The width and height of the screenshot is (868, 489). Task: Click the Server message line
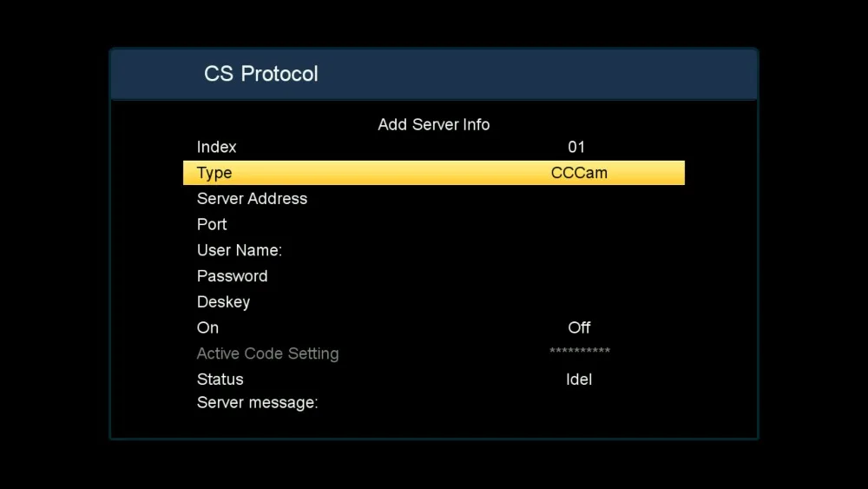pos(257,403)
